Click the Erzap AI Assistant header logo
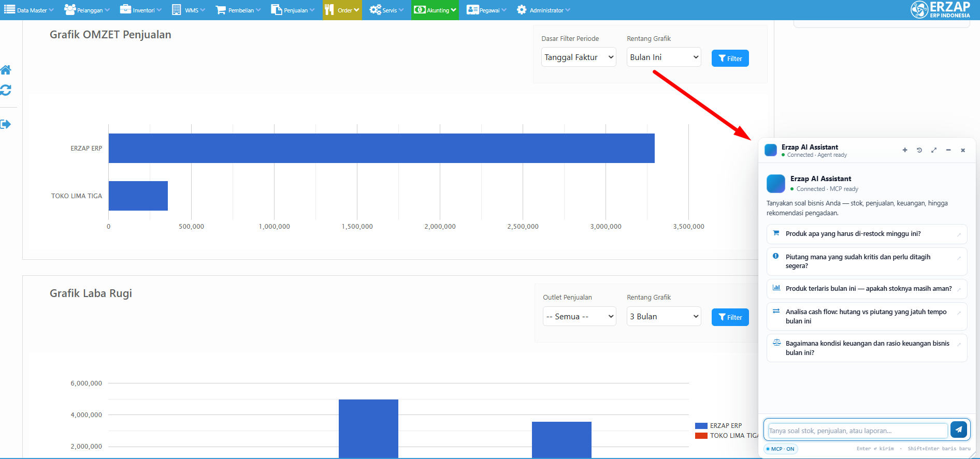The width and height of the screenshot is (980, 459). (x=771, y=150)
